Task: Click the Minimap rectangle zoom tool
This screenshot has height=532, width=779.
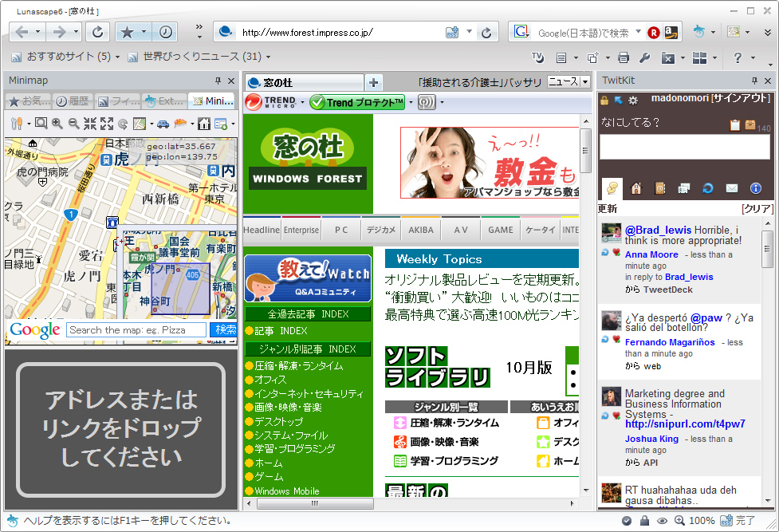Action: pyautogui.click(x=41, y=123)
